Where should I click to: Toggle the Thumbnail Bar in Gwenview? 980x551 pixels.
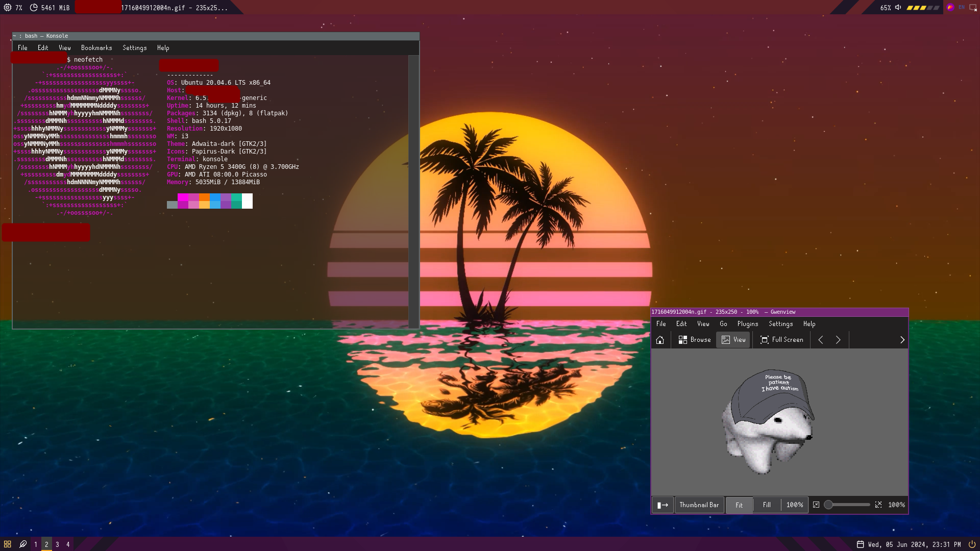pos(699,505)
